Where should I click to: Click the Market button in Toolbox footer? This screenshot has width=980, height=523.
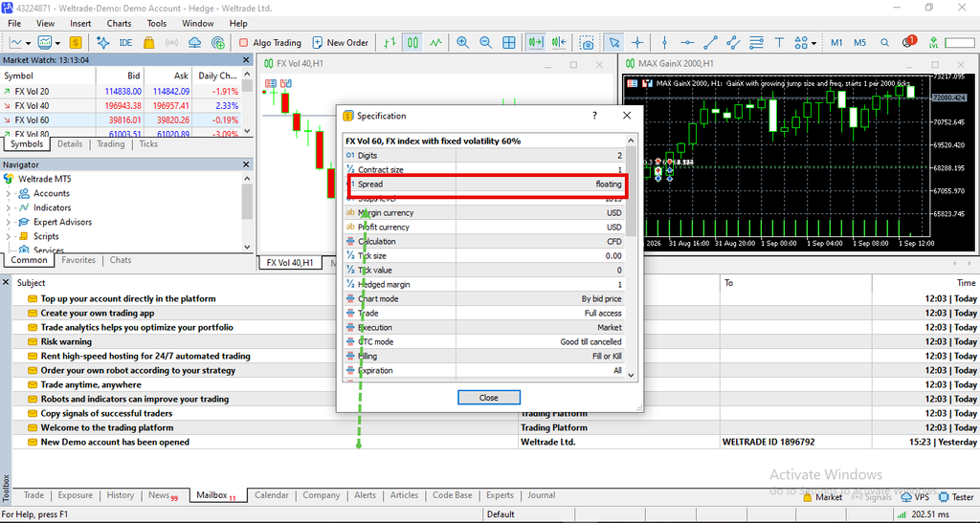click(x=822, y=497)
